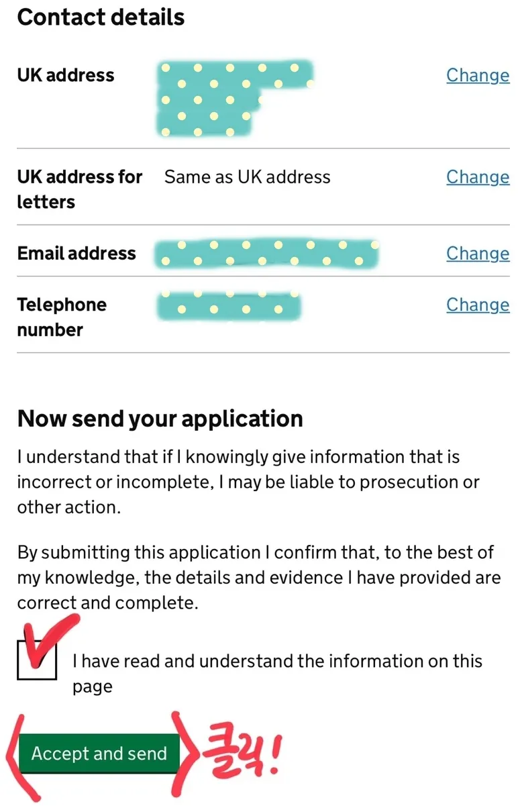Viewport: 524px width, 812px height.
Task: Click the prosecution warning paragraph
Action: click(248, 482)
